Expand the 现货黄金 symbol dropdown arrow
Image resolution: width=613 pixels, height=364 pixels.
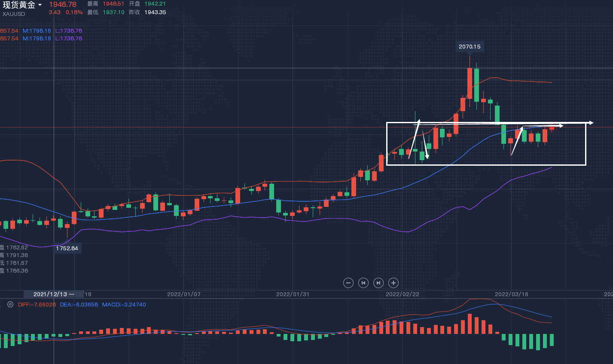(40, 5)
